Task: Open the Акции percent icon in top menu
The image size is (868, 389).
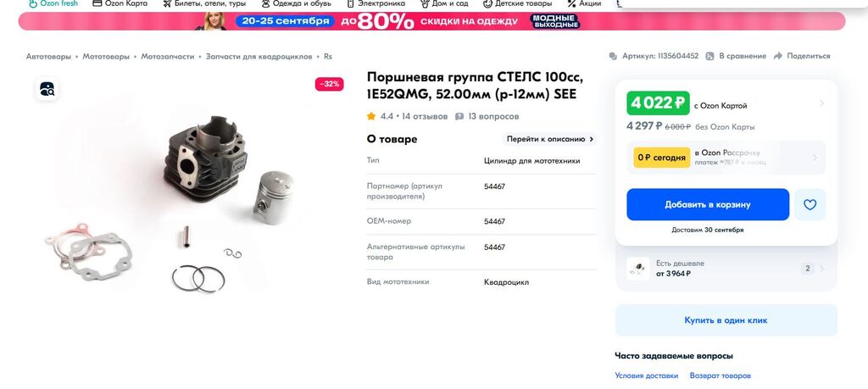Action: [572, 3]
